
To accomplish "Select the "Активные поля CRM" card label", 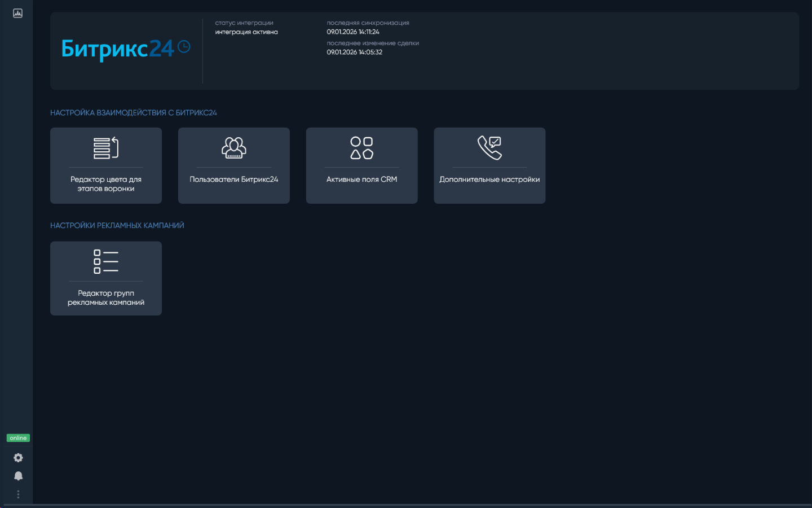I will point(361,179).
